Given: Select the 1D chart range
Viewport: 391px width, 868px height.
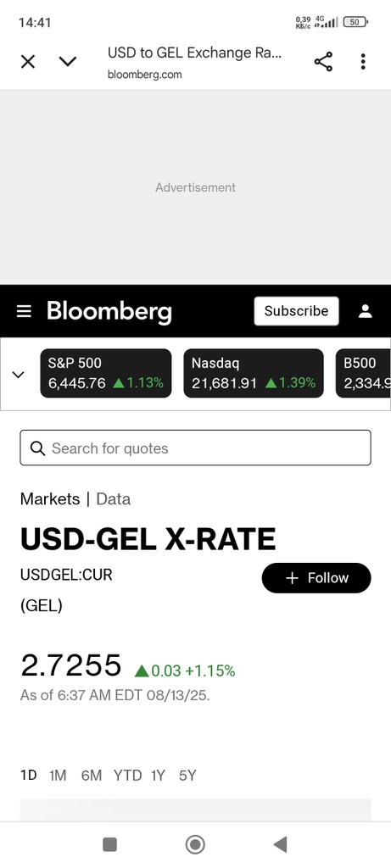Looking at the screenshot, I should coord(28,775).
